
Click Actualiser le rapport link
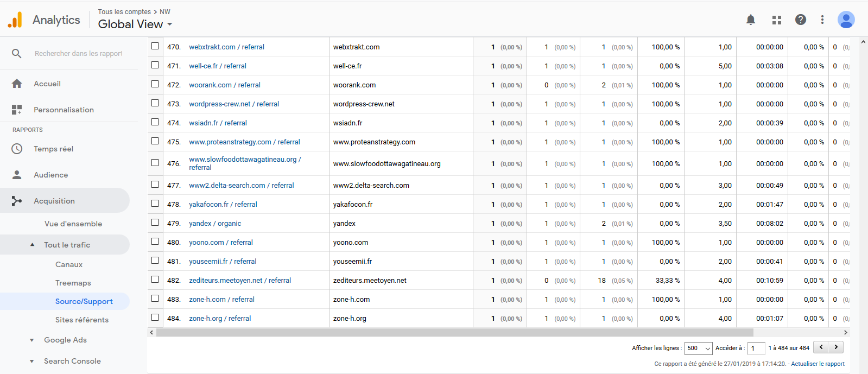[x=818, y=364]
